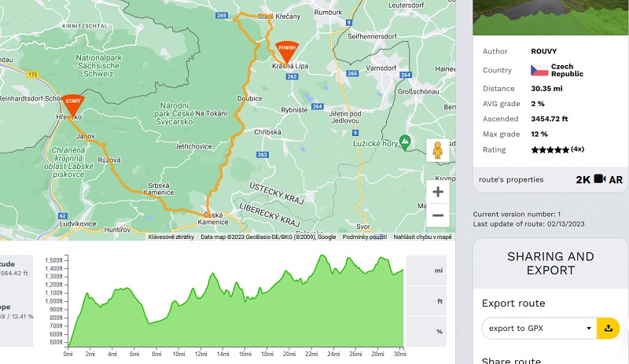Screen dimensions: 629x364
Task: Click the route preview thumbnail image
Action: click(550, 17)
